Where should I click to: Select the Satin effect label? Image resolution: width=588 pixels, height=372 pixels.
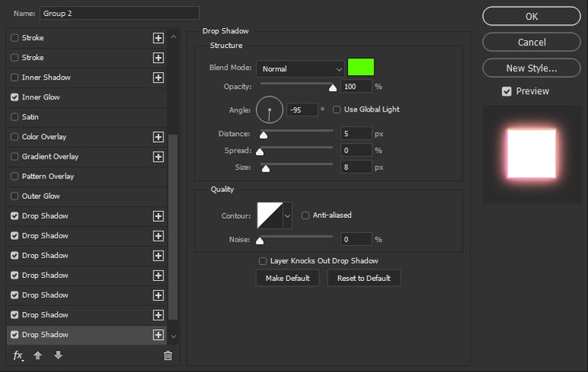pyautogui.click(x=30, y=117)
